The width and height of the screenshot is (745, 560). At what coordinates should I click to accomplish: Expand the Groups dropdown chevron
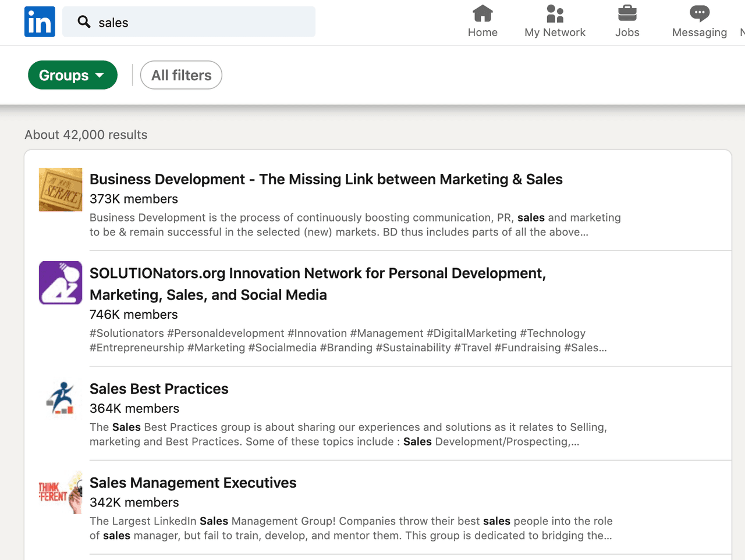102,75
